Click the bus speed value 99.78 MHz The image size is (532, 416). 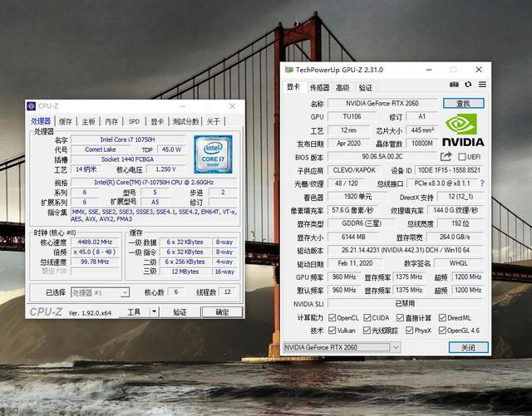tap(95, 262)
